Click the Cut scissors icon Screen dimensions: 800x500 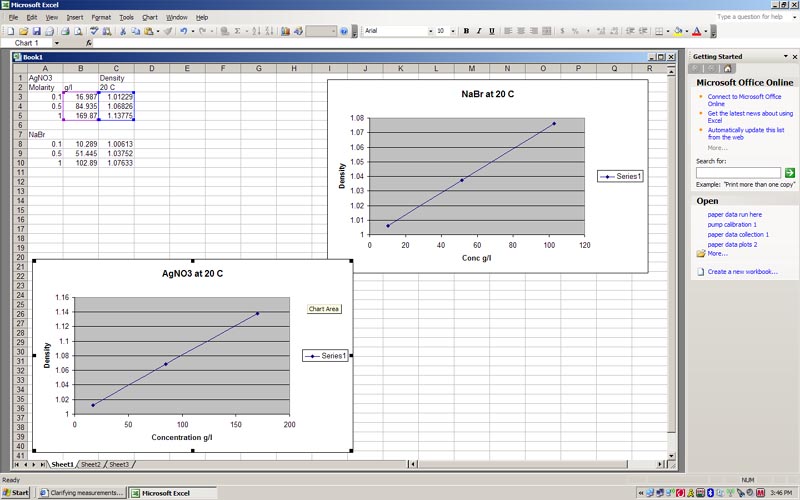coord(123,31)
